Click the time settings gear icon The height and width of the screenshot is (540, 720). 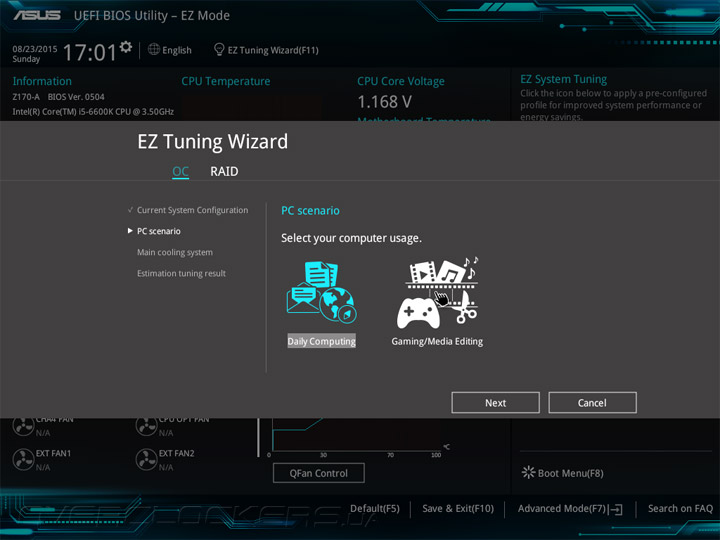point(126,47)
